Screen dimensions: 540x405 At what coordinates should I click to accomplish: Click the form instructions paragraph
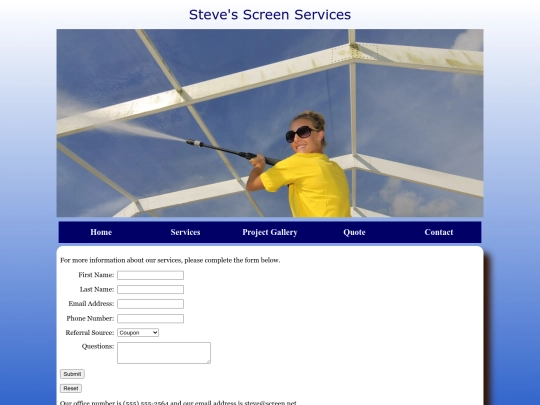click(x=170, y=260)
